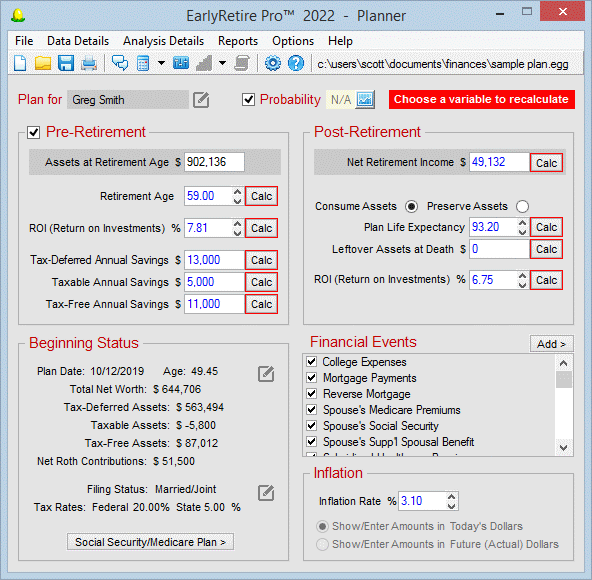Edit the plan owner name icon
592x580 pixels.
coord(201,100)
